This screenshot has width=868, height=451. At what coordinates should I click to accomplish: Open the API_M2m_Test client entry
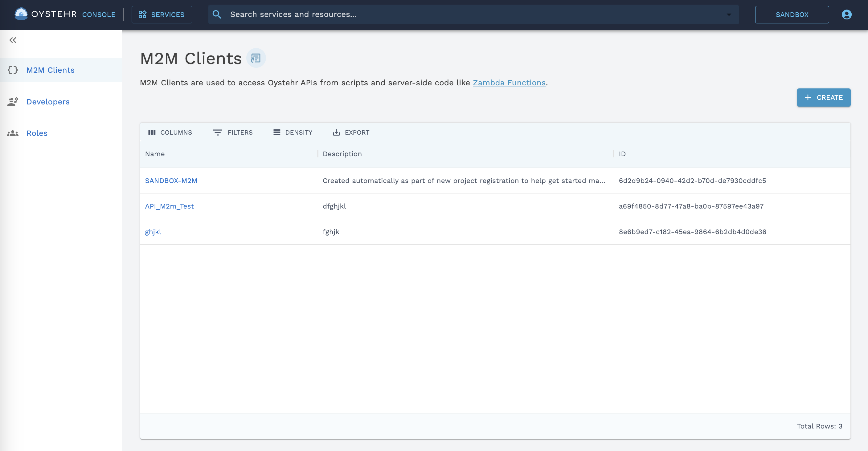click(169, 206)
